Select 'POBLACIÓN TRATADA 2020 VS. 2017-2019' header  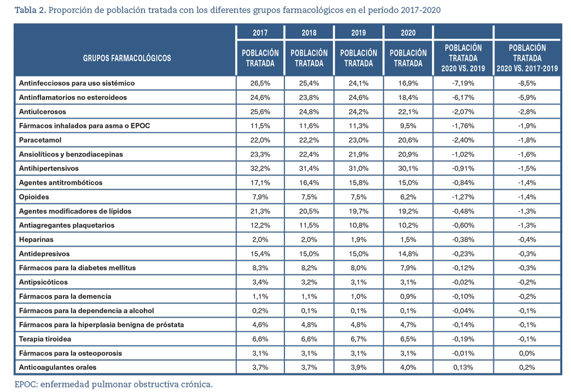point(527,58)
